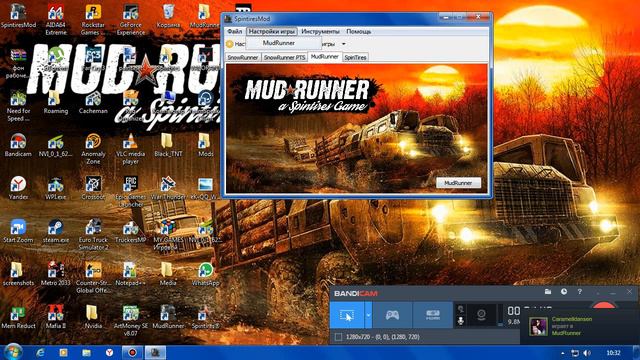Select the ArtMoney SE desktop icon
The height and width of the screenshot is (360, 640).
coord(131,321)
